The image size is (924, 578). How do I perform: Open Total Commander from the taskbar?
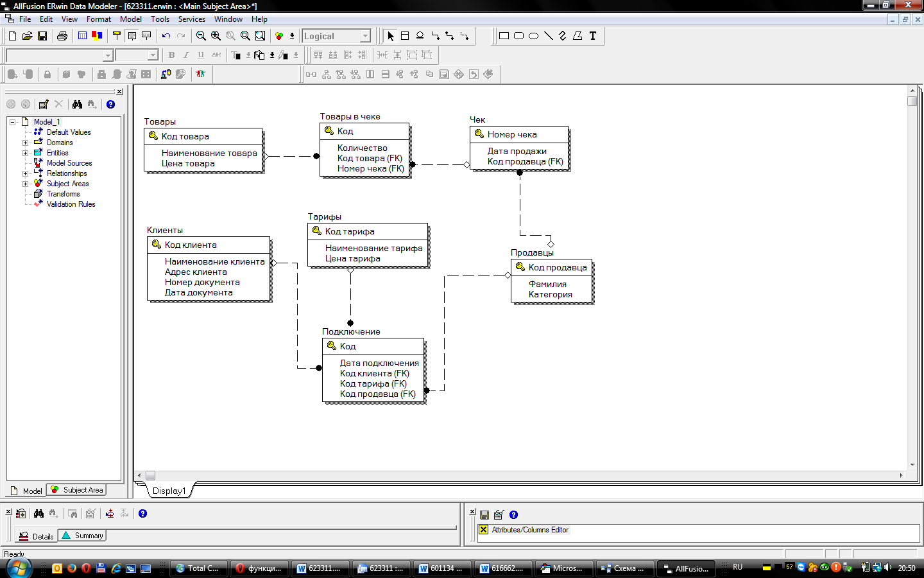(x=198, y=568)
